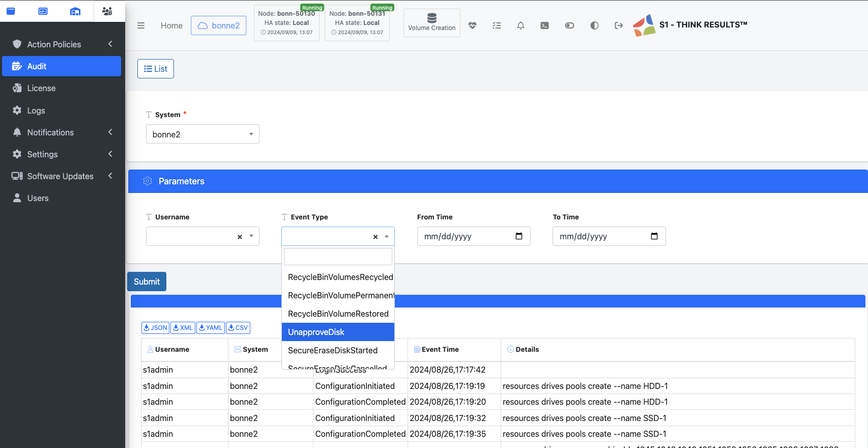Toggle the hamburger menu icon
Viewport: 868px width, 448px height.
tap(141, 25)
